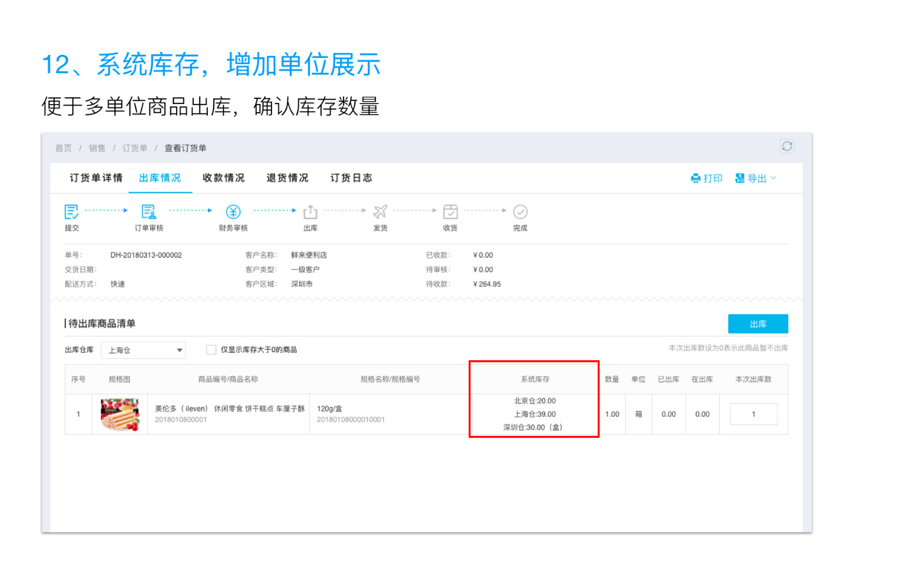Enable 仅显示库存大于0的商品 checkbox
Viewport: 924px width, 578px height.
pos(211,350)
